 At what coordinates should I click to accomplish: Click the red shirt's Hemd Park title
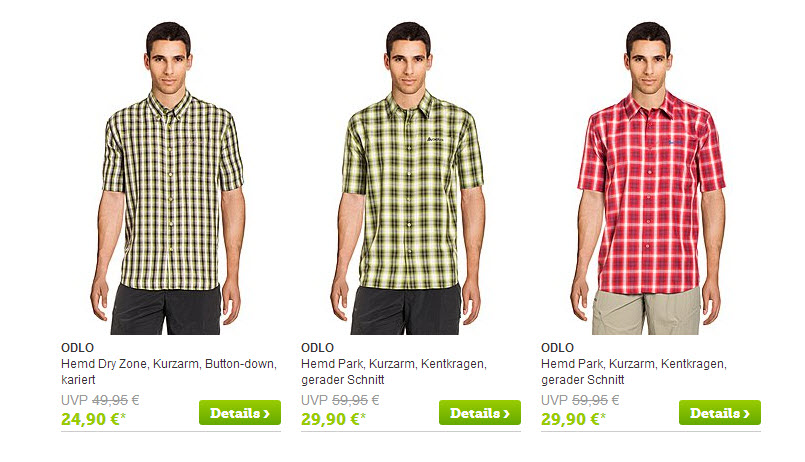coord(634,372)
